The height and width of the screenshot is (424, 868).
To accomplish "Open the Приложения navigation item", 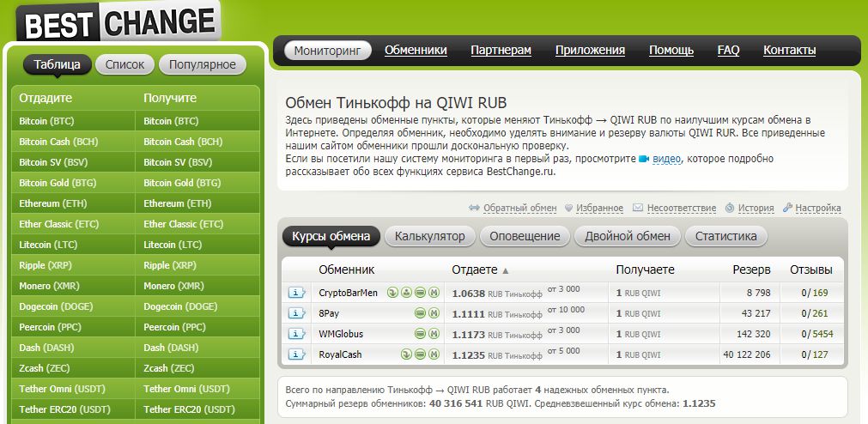I will pyautogui.click(x=590, y=51).
